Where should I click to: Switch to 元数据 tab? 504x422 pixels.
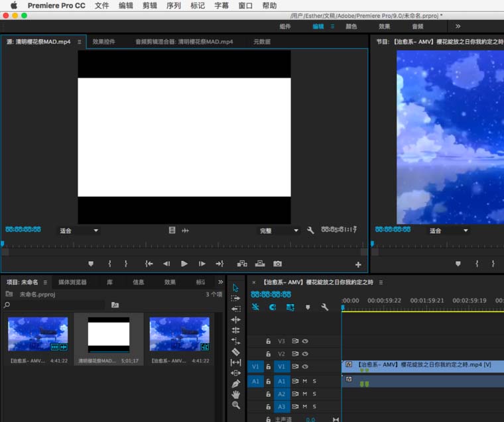(x=262, y=42)
